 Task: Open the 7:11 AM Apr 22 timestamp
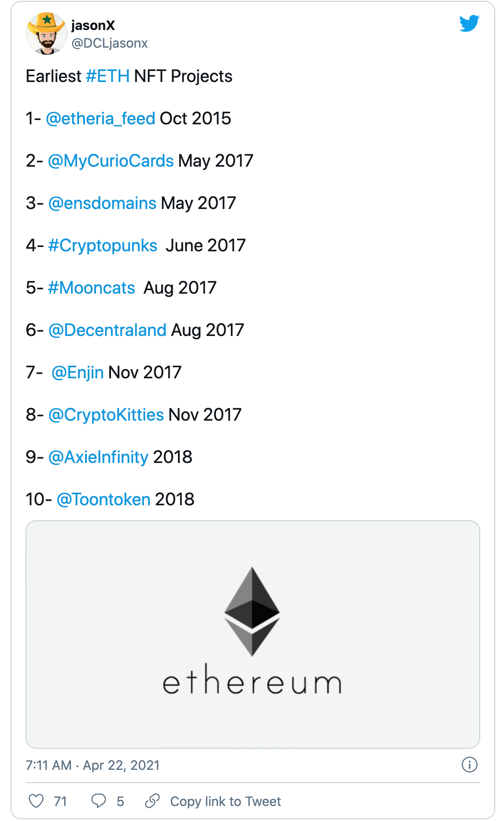(x=93, y=765)
